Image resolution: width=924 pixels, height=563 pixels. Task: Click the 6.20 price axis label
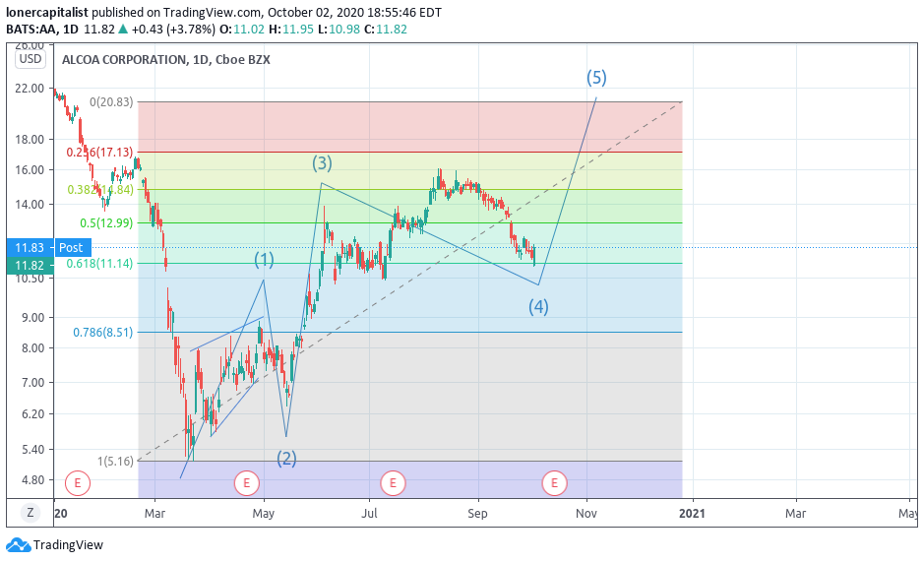click(x=32, y=414)
